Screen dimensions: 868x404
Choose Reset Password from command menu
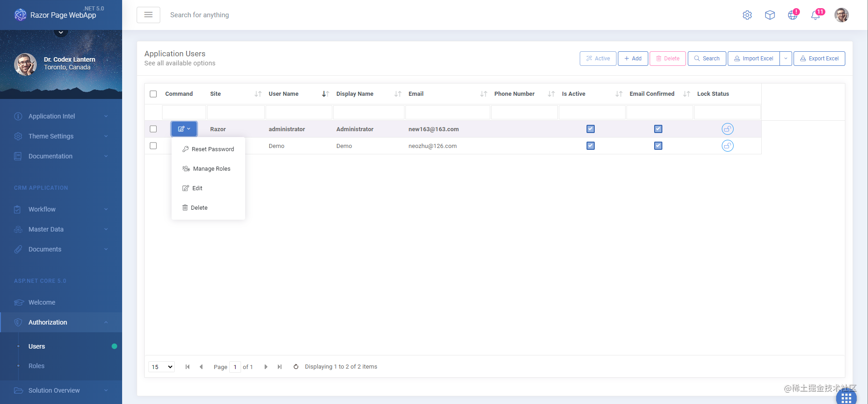[x=208, y=149]
